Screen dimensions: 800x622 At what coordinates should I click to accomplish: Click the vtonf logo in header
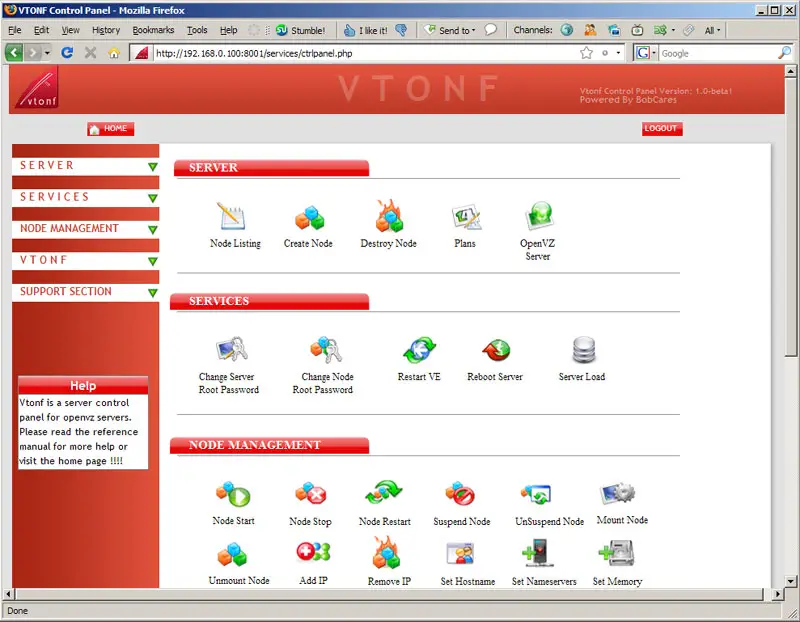[x=37, y=88]
